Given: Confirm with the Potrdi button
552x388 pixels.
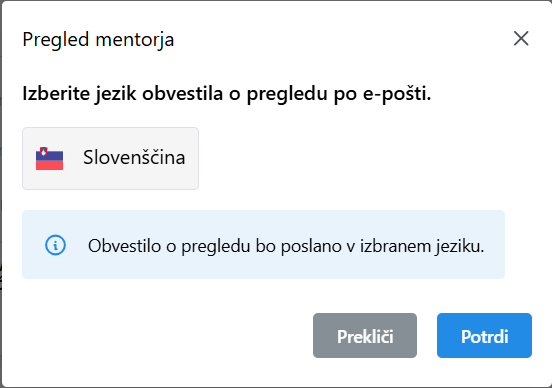Looking at the screenshot, I should click(484, 336).
